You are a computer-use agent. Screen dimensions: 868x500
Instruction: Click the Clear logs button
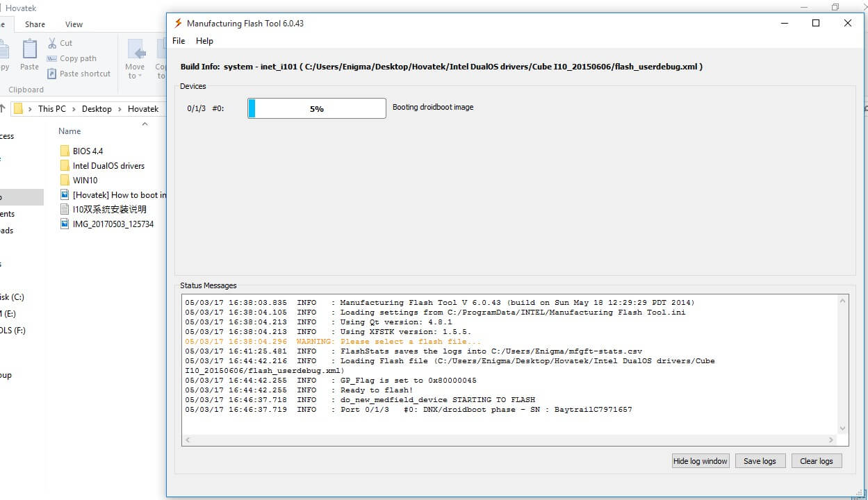[x=816, y=460]
